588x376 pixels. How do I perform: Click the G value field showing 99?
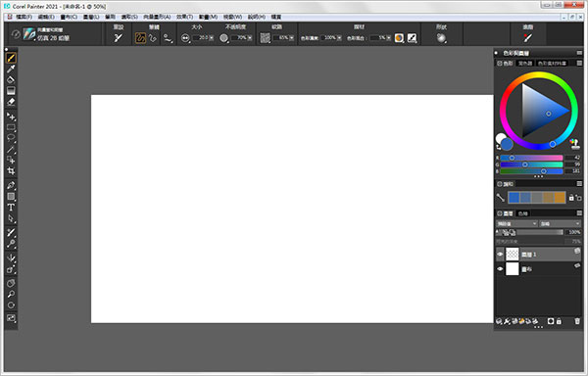pos(573,164)
